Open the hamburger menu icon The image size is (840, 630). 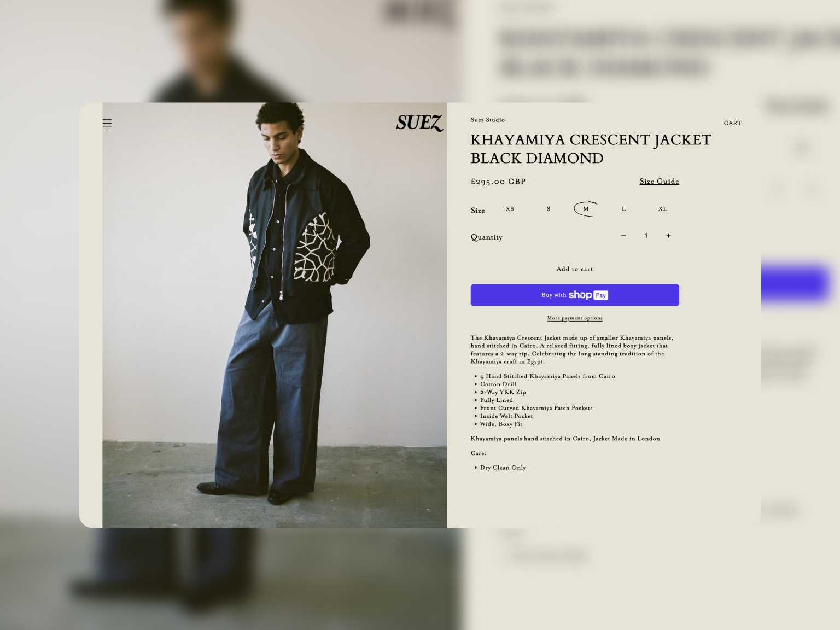point(107,124)
